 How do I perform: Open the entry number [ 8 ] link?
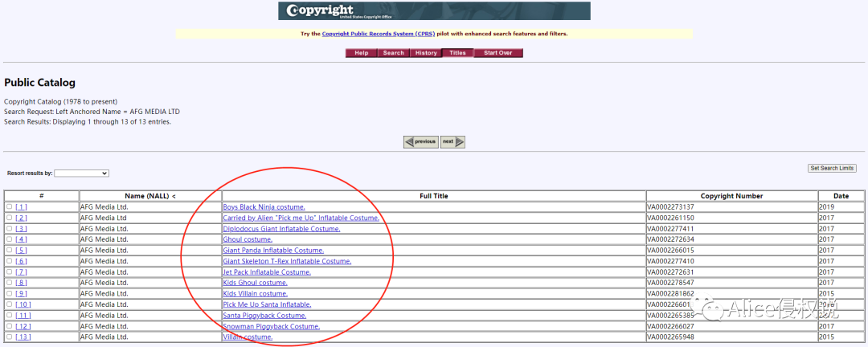click(x=21, y=283)
